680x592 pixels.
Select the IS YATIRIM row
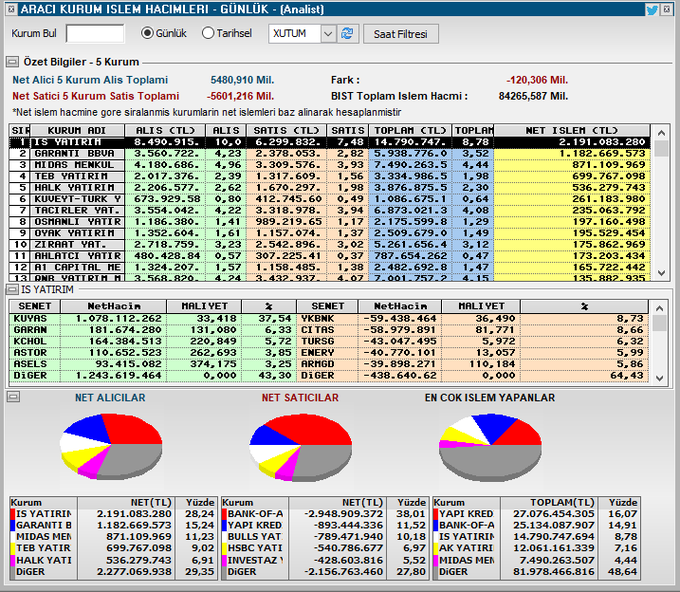click(x=330, y=142)
